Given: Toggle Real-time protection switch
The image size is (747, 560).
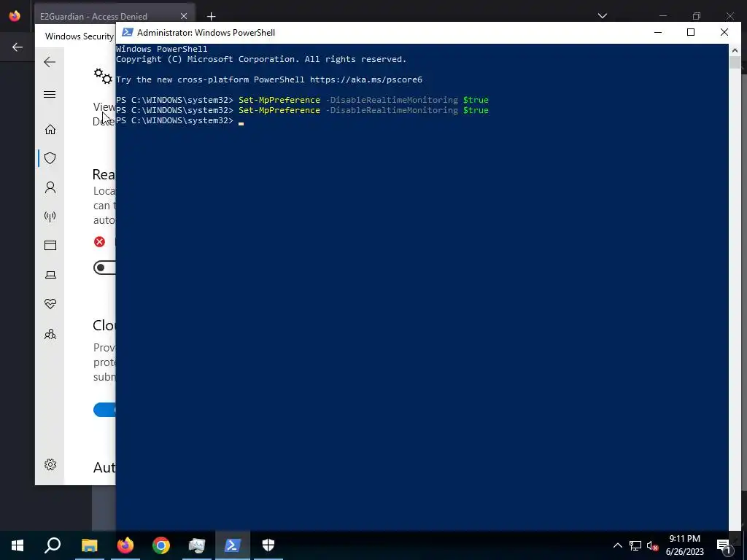Looking at the screenshot, I should pyautogui.click(x=104, y=268).
